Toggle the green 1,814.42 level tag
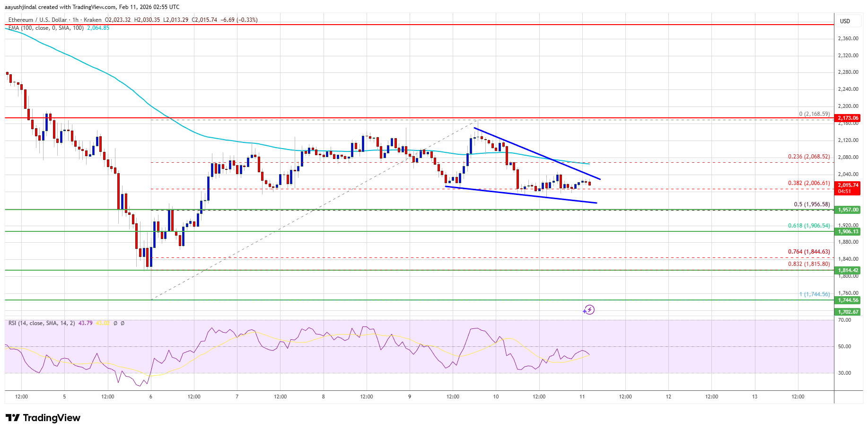 pos(847,270)
